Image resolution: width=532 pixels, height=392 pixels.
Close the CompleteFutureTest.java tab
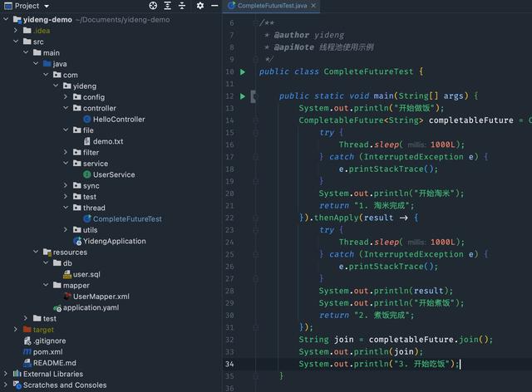[313, 6]
